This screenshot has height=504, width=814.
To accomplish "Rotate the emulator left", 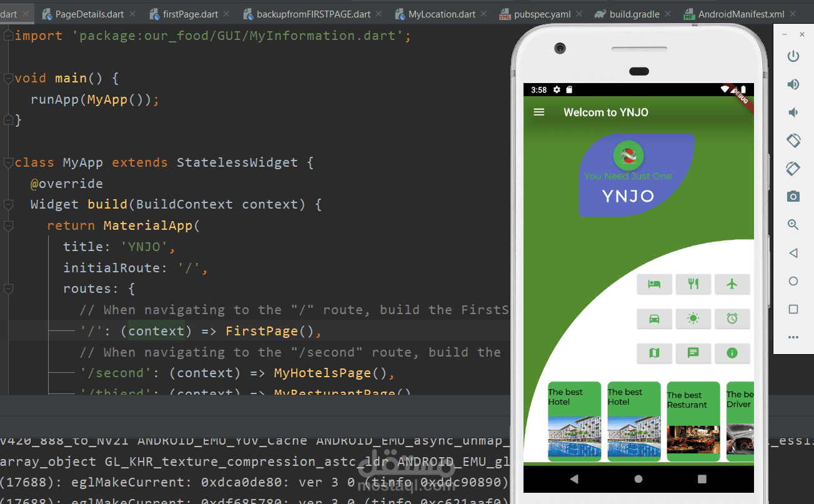I will coord(793,141).
